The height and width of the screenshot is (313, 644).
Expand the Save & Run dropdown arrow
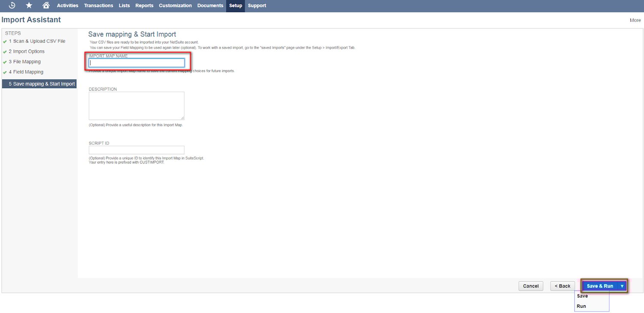pyautogui.click(x=622, y=285)
